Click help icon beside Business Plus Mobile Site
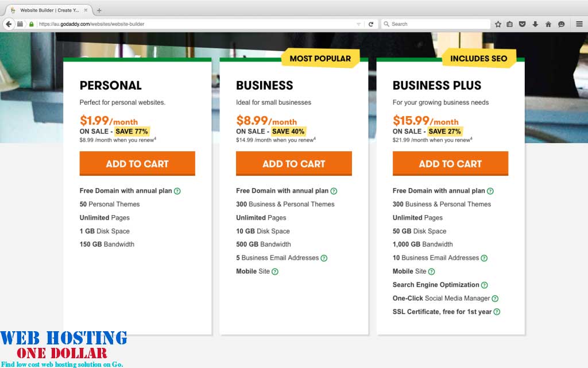The image size is (588, 368). pyautogui.click(x=431, y=271)
